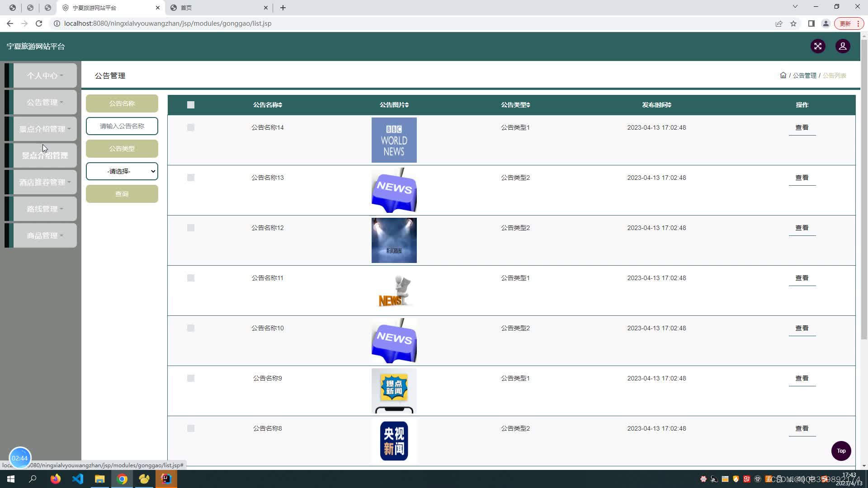Image resolution: width=868 pixels, height=488 pixels.
Task: Click the 爆点新闻 thumbnail for 公告名称9
Action: pyautogui.click(x=394, y=391)
